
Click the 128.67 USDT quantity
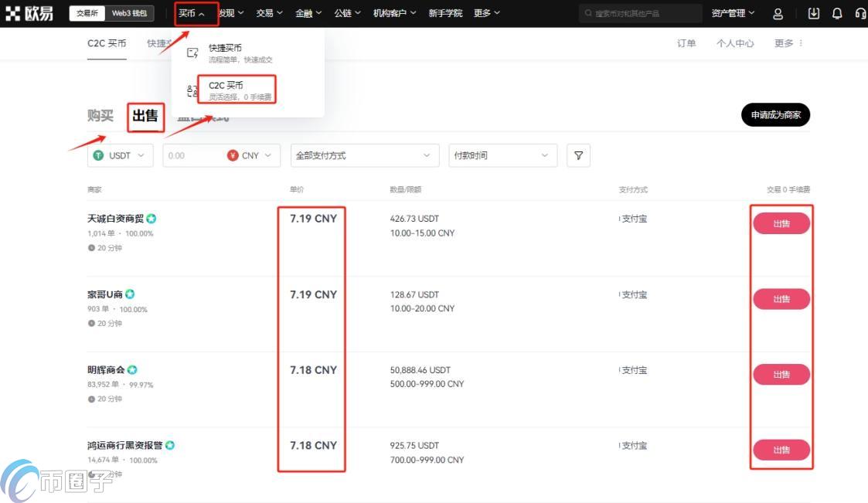(414, 294)
